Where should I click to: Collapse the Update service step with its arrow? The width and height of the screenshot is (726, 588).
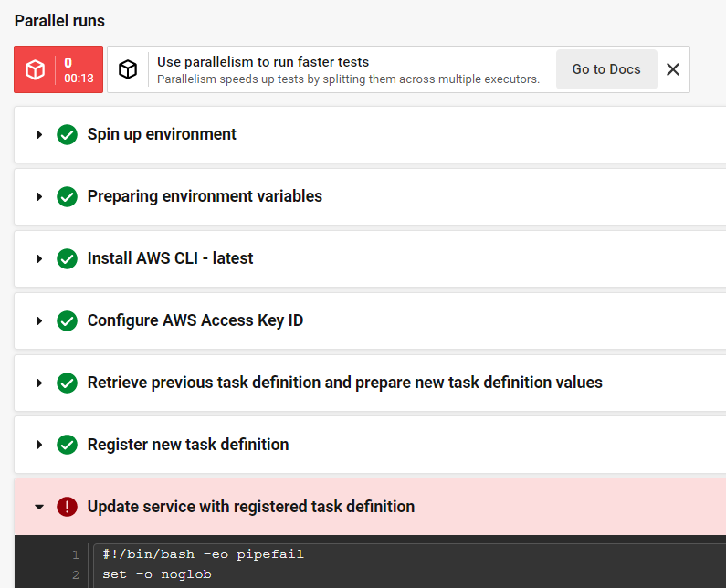39,507
